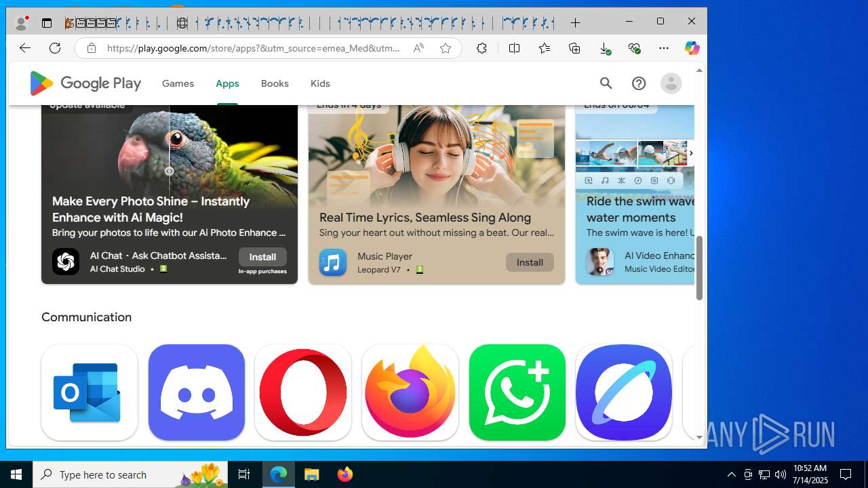Advance promo carousel with right chevron
The height and width of the screenshot is (488, 868).
pos(690,153)
